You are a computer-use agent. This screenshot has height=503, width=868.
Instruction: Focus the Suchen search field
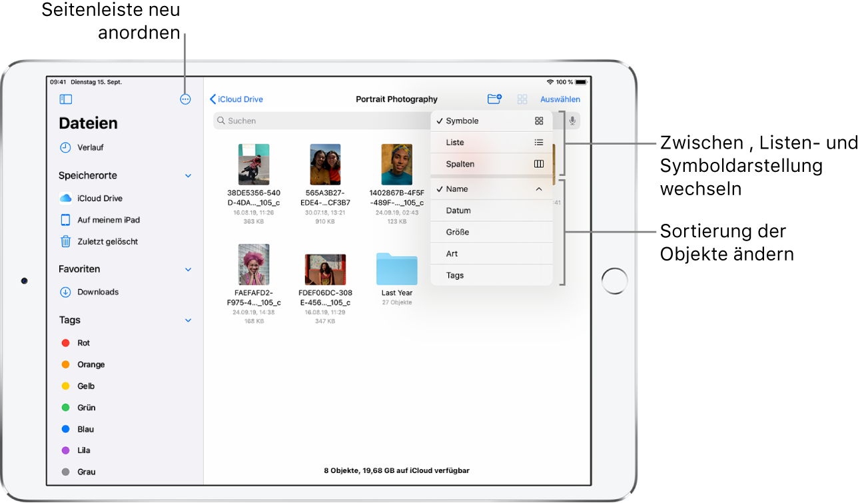(x=396, y=121)
